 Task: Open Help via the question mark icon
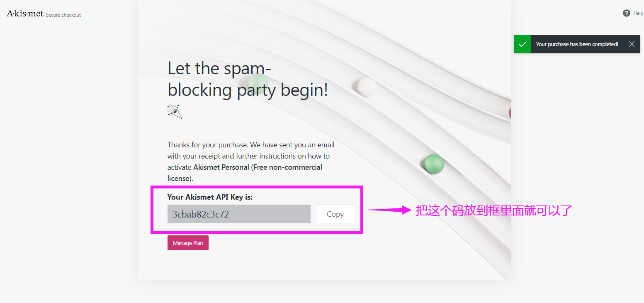(x=627, y=13)
